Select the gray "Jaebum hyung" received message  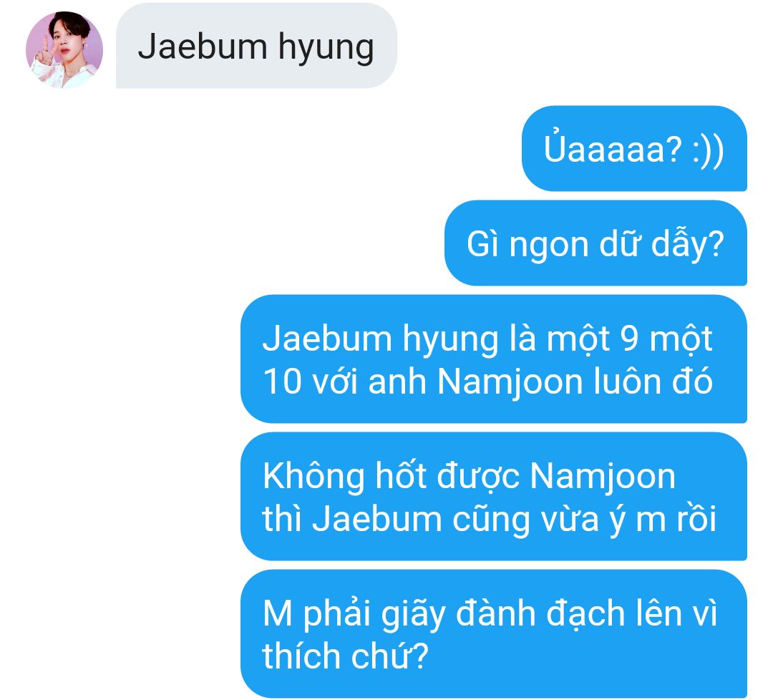tap(256, 46)
